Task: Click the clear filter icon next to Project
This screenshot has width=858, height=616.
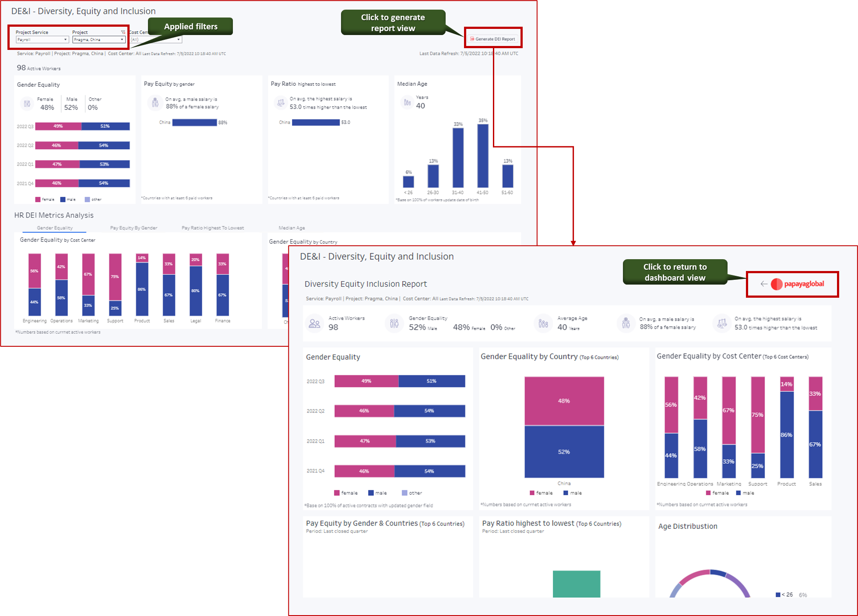Action: point(123,32)
